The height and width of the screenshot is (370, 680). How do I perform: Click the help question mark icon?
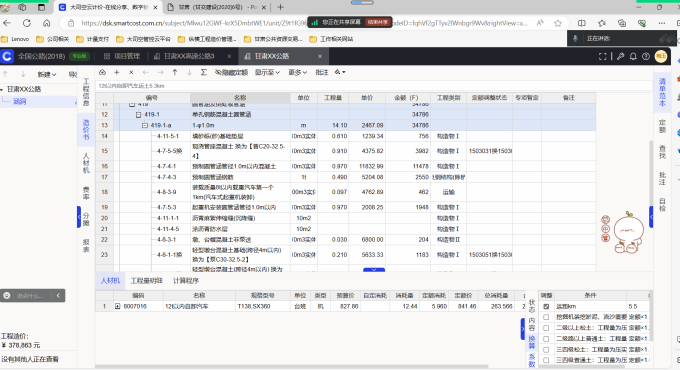tap(646, 56)
